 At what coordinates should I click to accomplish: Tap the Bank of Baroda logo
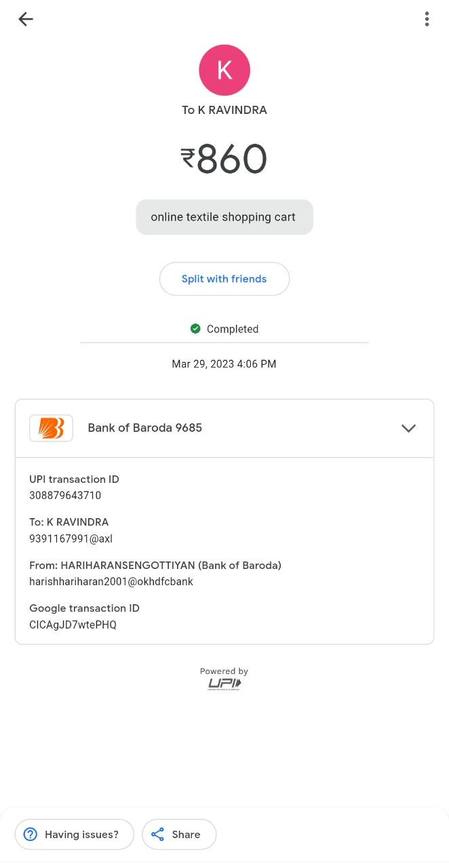pyautogui.click(x=51, y=429)
